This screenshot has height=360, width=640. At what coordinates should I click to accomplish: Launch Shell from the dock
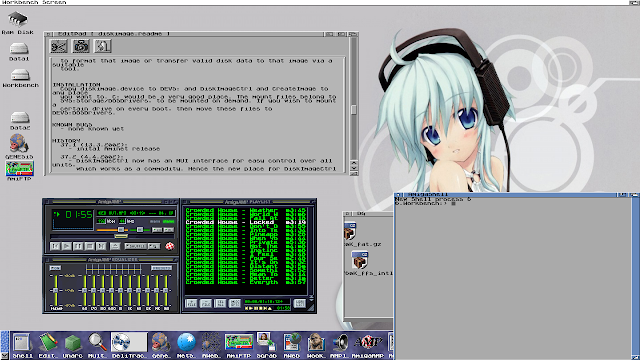click(22, 343)
